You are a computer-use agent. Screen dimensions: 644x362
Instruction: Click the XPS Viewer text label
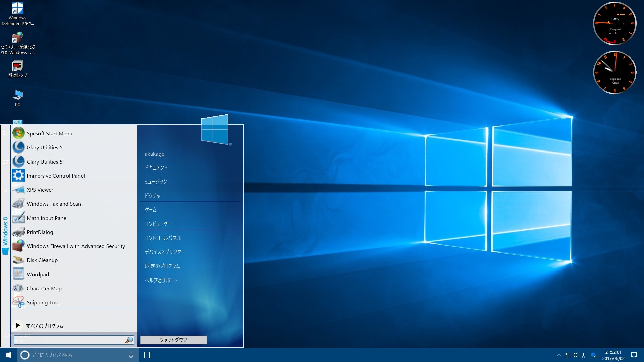pyautogui.click(x=40, y=190)
